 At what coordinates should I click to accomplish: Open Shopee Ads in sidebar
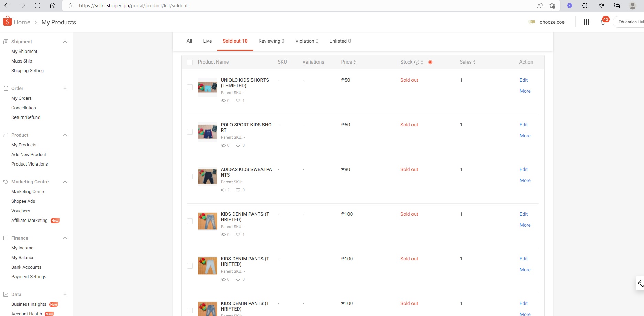[x=23, y=201]
